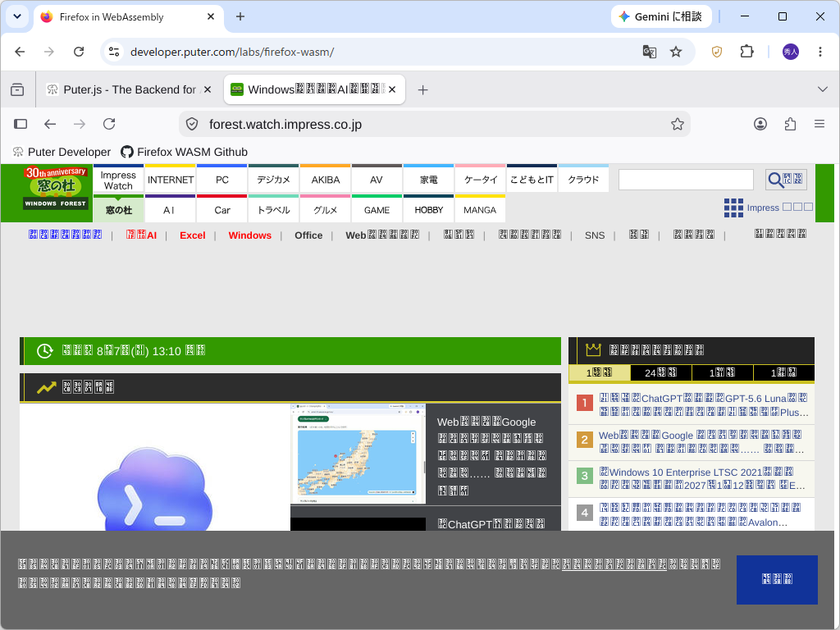This screenshot has height=630, width=840.
Task: Bookmark page with Firefox star icon
Action: pos(678,125)
